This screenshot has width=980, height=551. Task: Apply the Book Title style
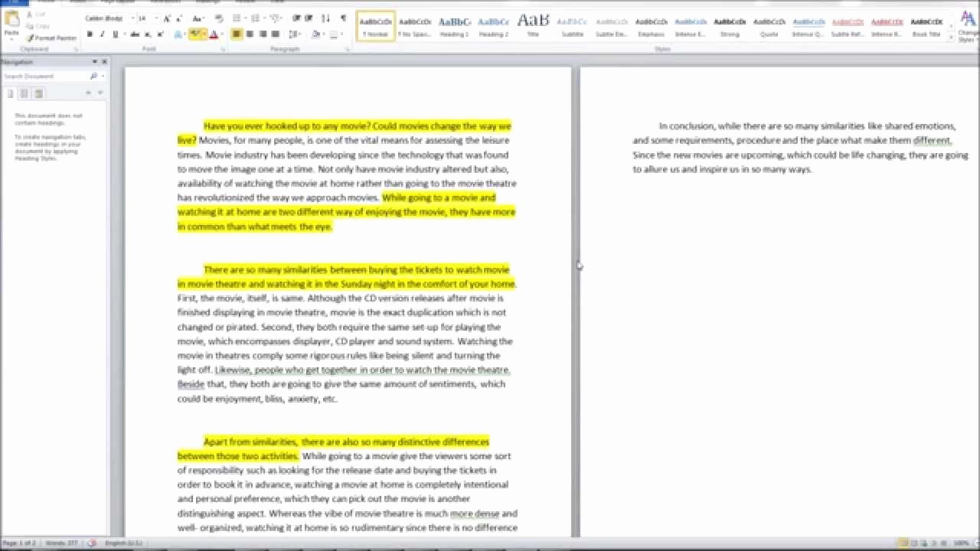click(x=926, y=25)
